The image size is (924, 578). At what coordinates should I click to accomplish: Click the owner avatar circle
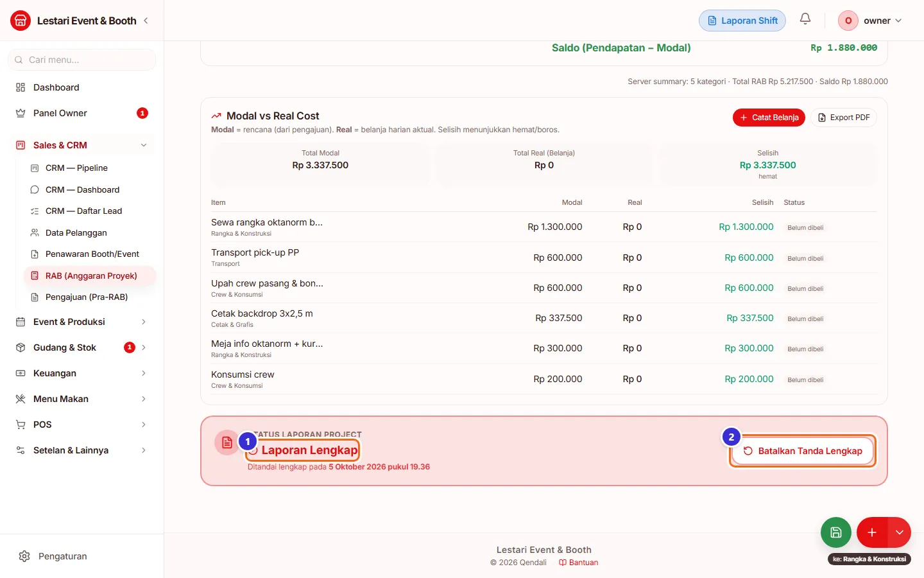click(x=848, y=21)
